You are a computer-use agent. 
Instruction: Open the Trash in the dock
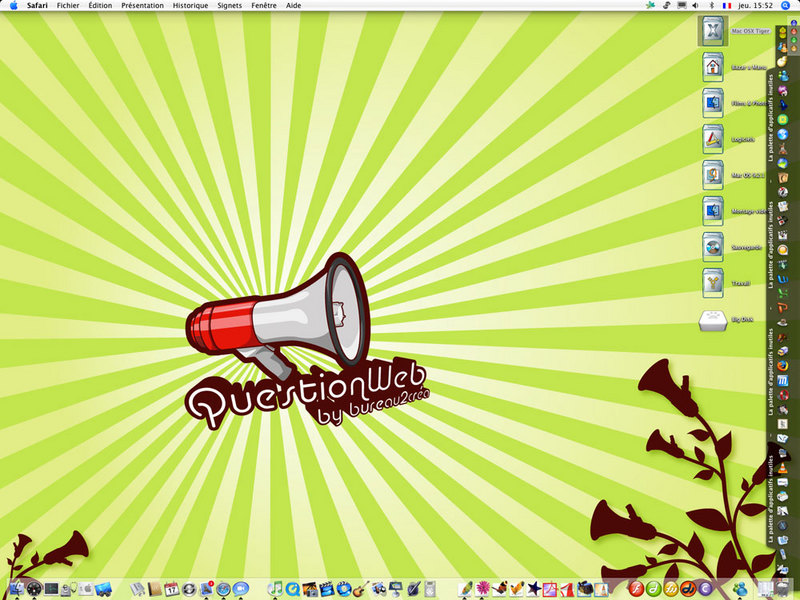pyautogui.click(x=783, y=588)
